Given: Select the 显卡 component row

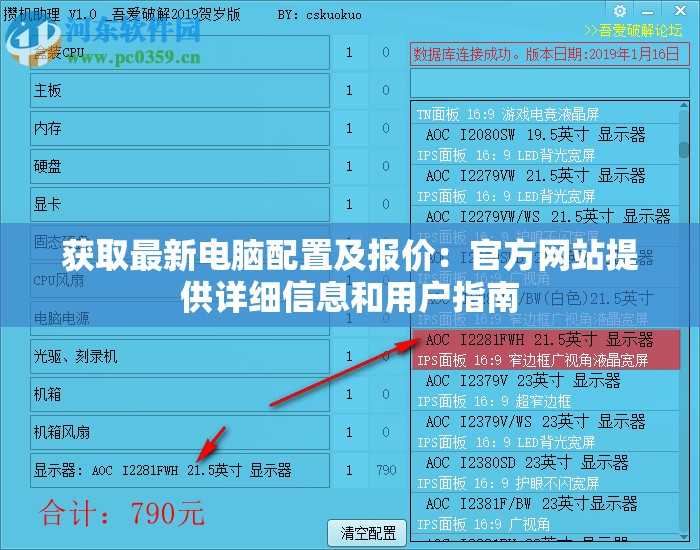Looking at the screenshot, I should pyautogui.click(x=180, y=204).
